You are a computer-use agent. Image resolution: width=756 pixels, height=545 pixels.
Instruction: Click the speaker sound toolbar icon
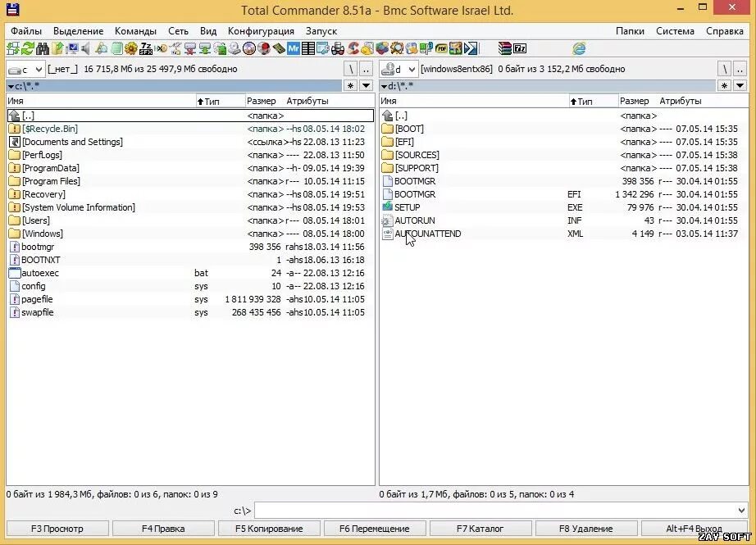click(x=86, y=48)
